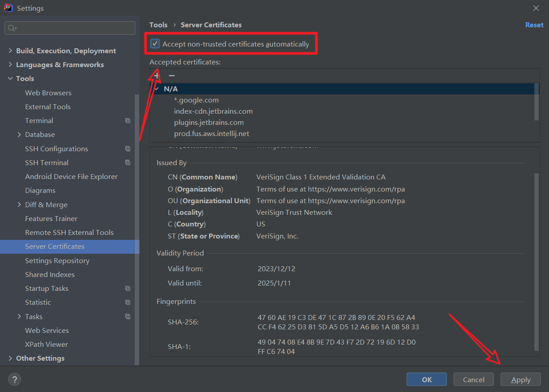Click the Valid until date 2025/1/11
The image size is (549, 392).
[x=274, y=283]
